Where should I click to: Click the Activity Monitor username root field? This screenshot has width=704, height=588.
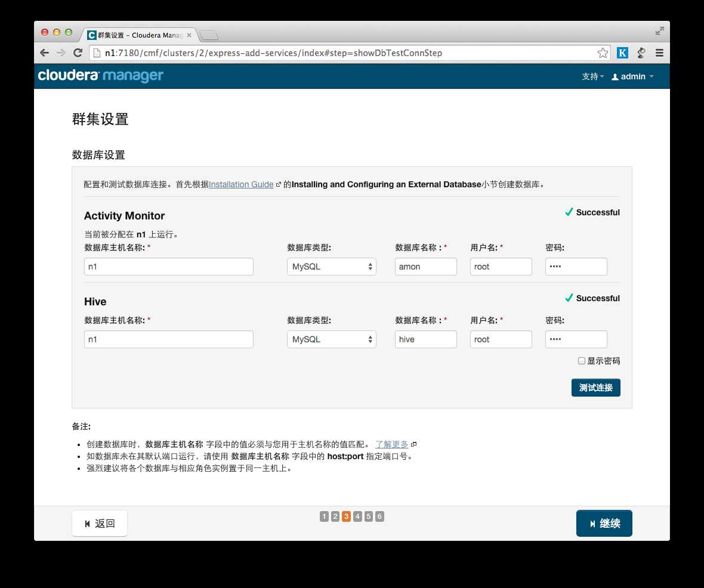[x=501, y=267]
